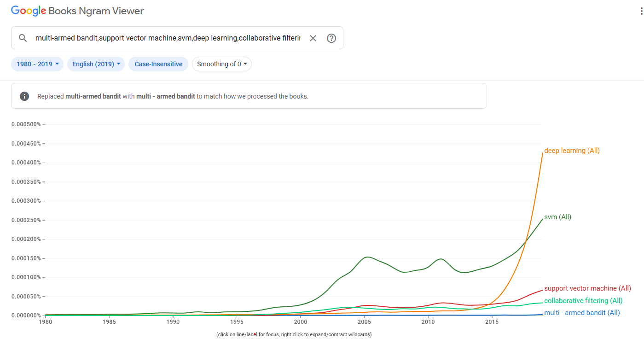The image size is (644, 345).
Task: Click the support vector machine (All) label
Action: point(587,288)
